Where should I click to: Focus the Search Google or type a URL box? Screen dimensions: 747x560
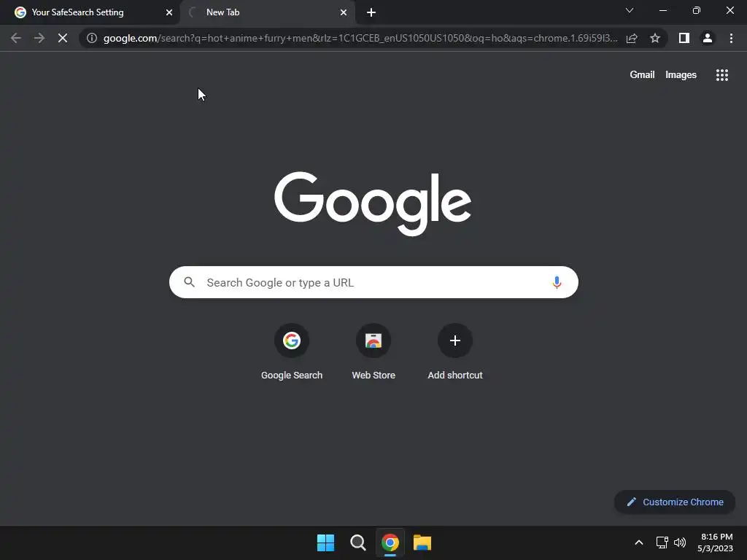(373, 282)
